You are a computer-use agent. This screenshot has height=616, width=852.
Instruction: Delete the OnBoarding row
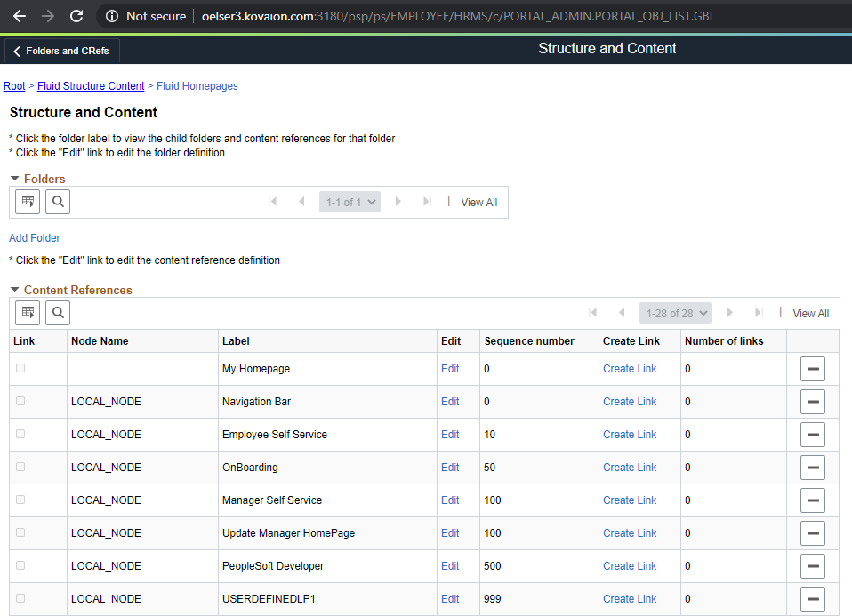(x=812, y=468)
